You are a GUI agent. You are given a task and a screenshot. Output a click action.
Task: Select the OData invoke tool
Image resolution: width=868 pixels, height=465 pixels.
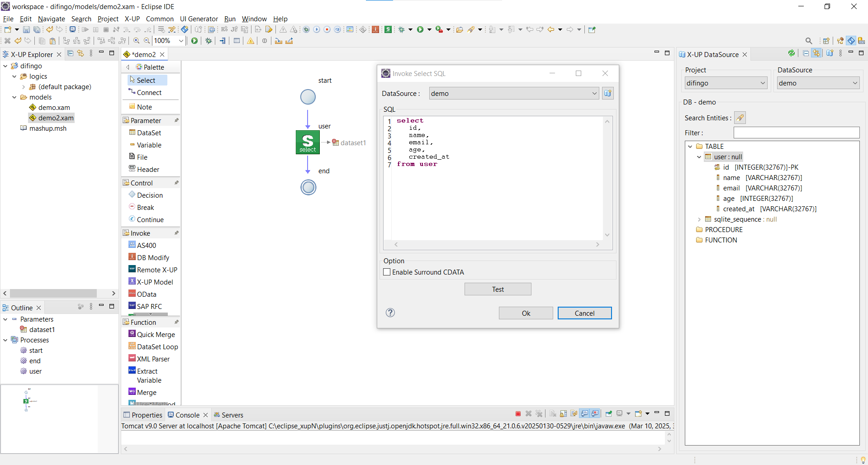click(147, 294)
